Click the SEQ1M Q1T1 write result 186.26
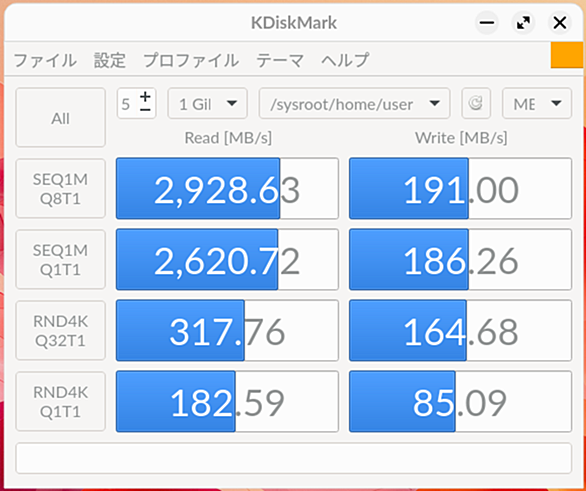 point(460,260)
